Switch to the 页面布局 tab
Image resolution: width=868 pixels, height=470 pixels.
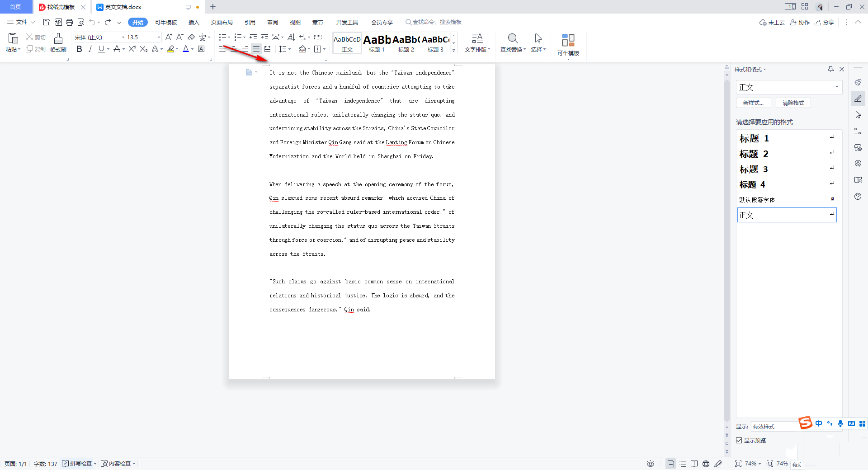(222, 22)
